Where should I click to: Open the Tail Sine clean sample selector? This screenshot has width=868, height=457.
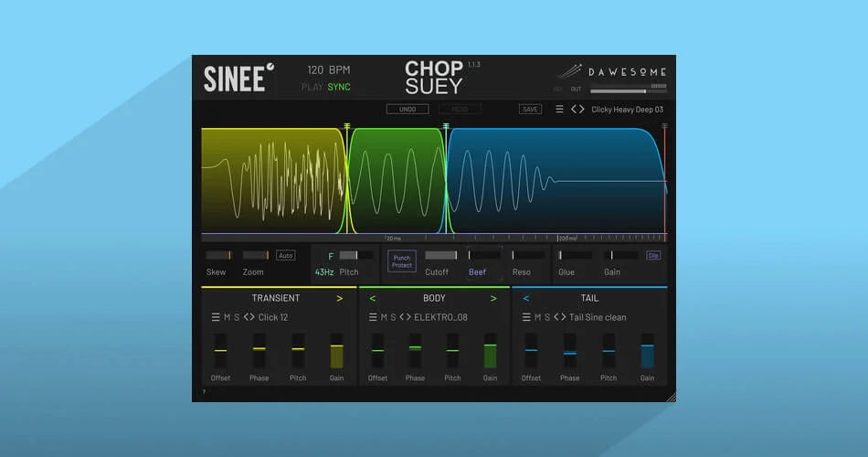pos(598,317)
